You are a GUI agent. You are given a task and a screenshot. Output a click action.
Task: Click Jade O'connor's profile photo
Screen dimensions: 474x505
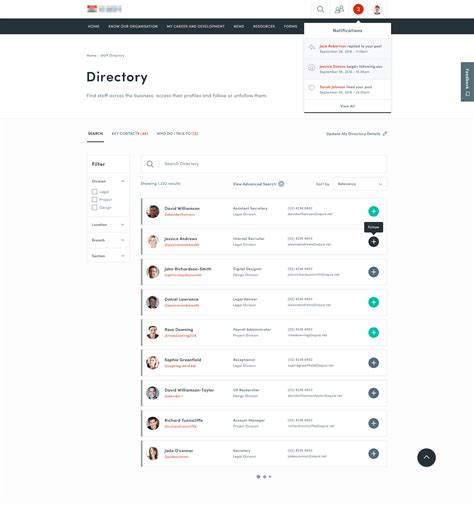pos(153,454)
